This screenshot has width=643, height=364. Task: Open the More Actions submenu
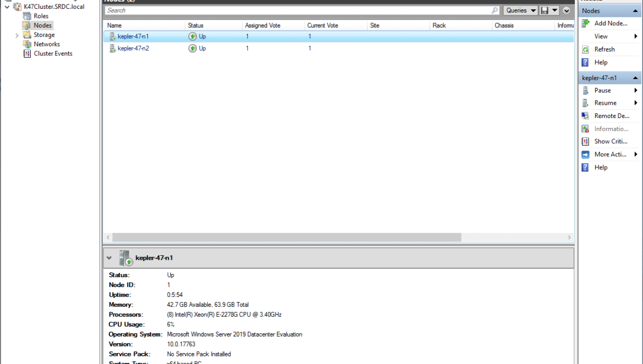[610, 154]
